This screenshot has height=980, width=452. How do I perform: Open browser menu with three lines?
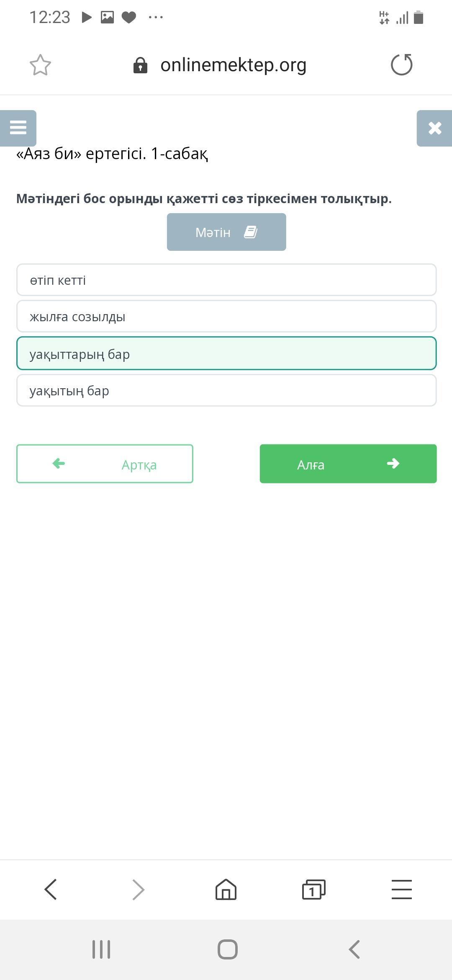click(402, 889)
